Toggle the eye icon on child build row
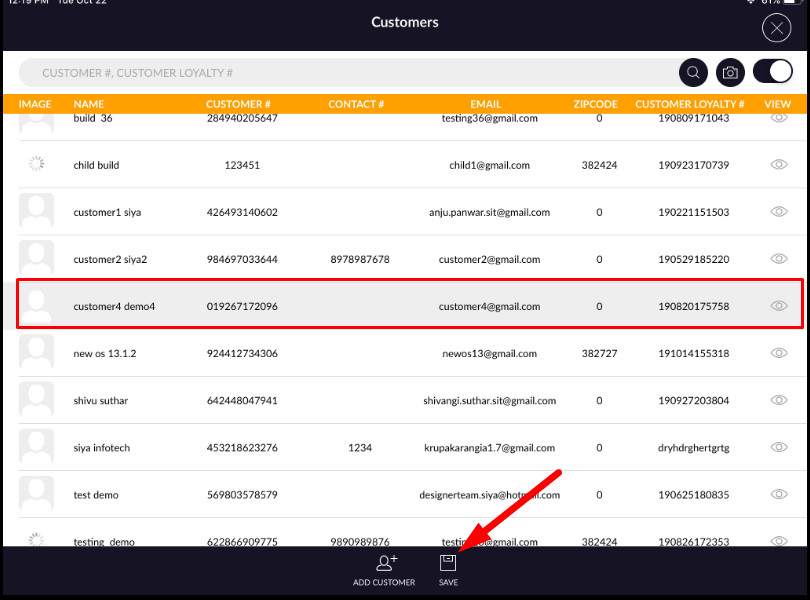This screenshot has height=600, width=810. (779, 164)
